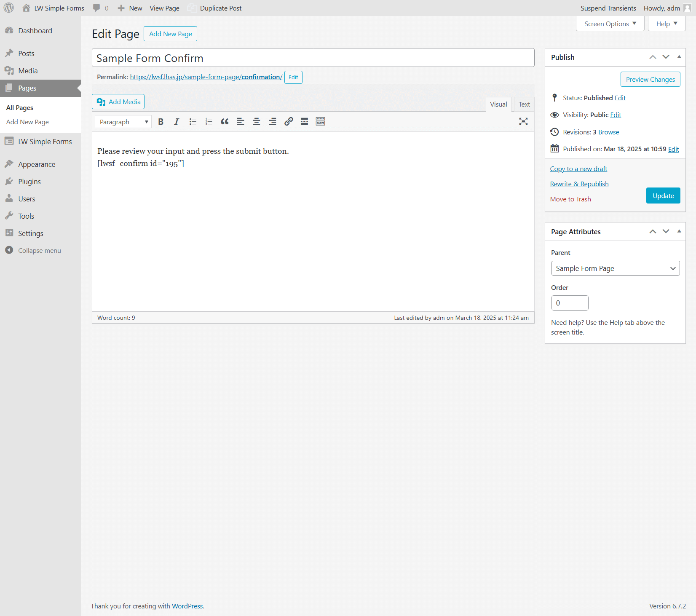Click the page Order input field

pos(570,303)
